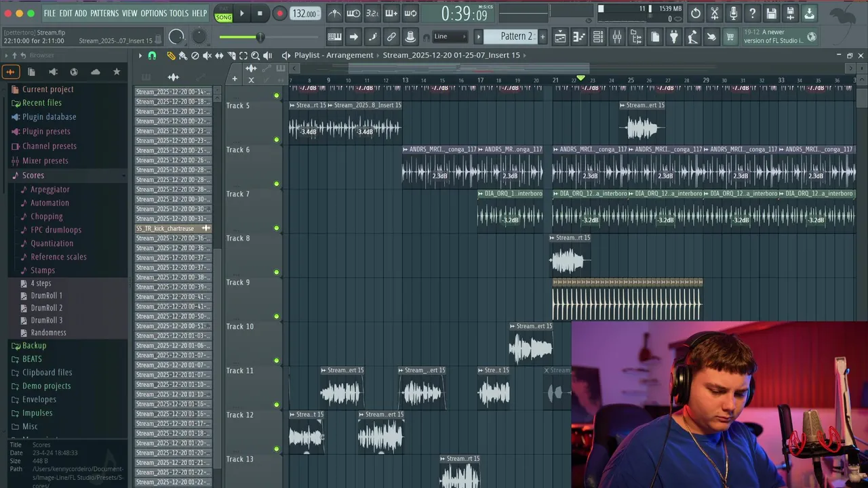Select the playlist zoom magnifier tool
The image size is (868, 488).
pos(256,56)
